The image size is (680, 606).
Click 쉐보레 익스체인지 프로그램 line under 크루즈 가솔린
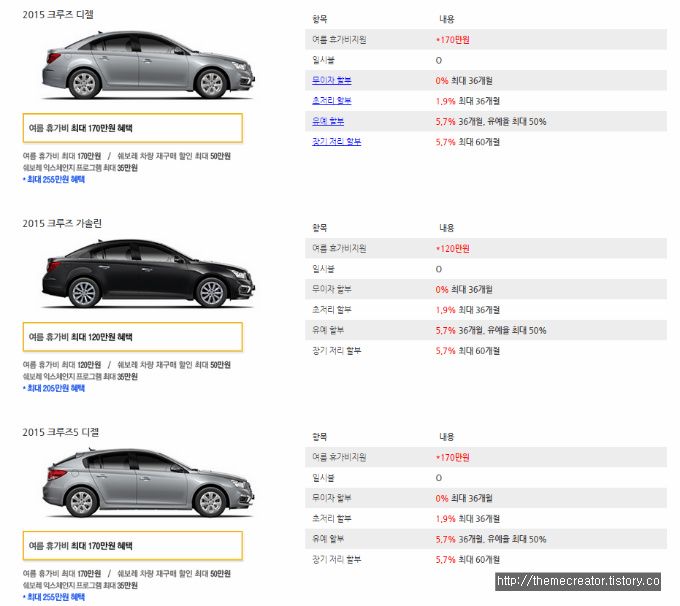(80, 377)
